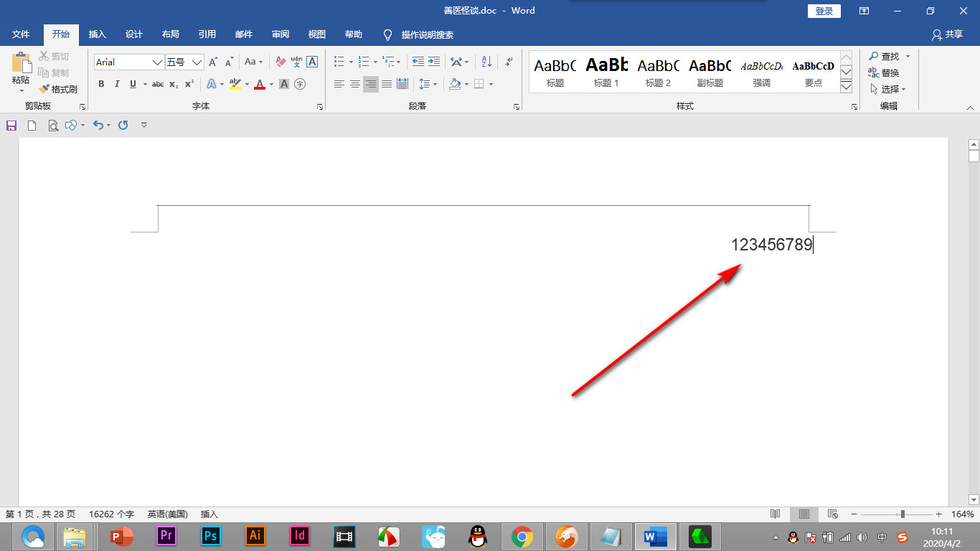
Task: Expand the styles gallery more arrow
Action: (846, 87)
